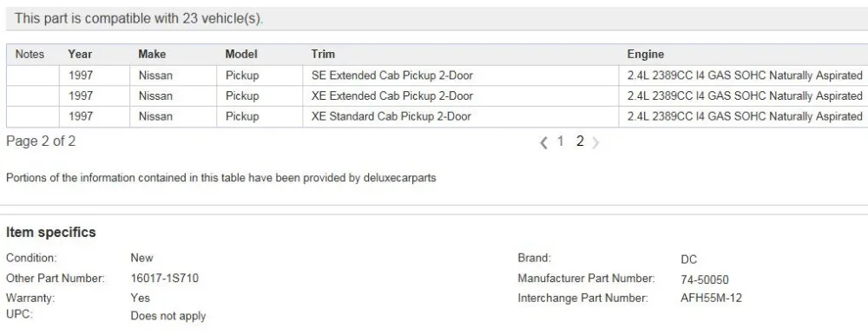Sort by the Make column header

pyautogui.click(x=152, y=55)
